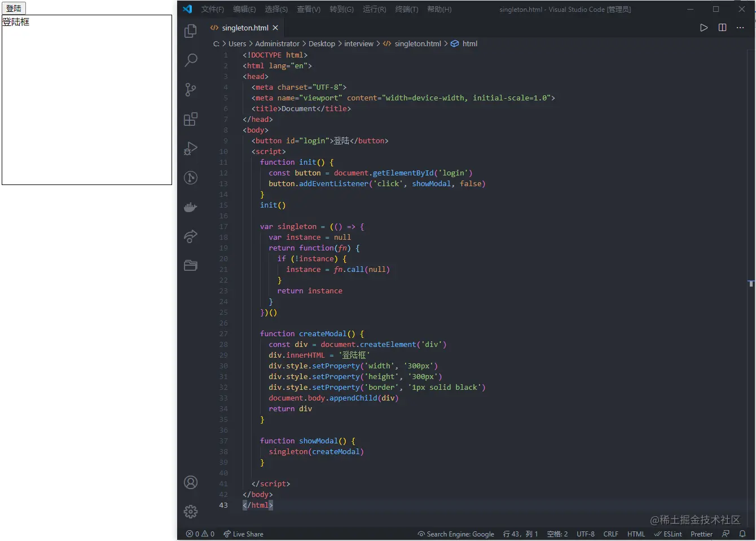Open the notifications bell
This screenshot has width=756, height=541.
coord(742,534)
